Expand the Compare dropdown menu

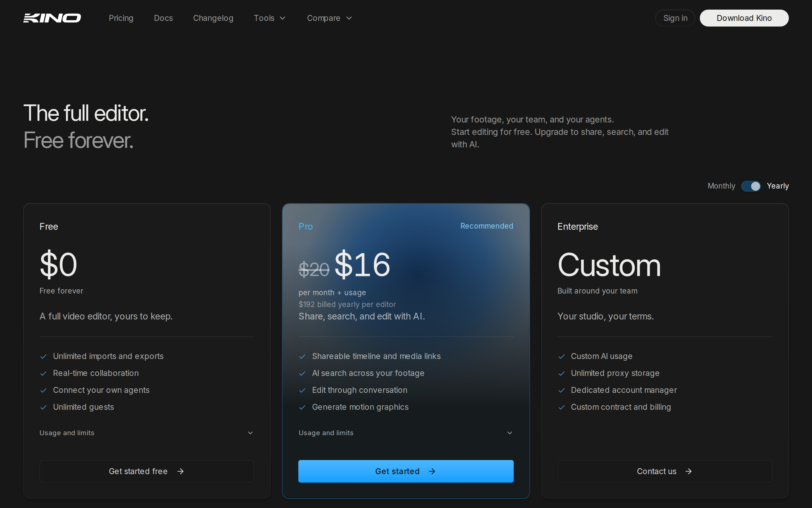[x=330, y=18]
